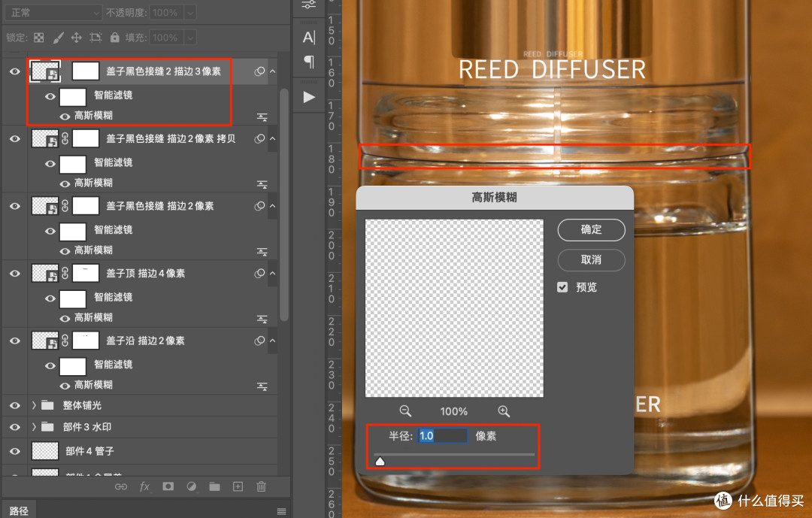812x518 pixels.
Task: Toggle 预览 checkbox in Gaussian Blur dialog
Action: pos(562,287)
